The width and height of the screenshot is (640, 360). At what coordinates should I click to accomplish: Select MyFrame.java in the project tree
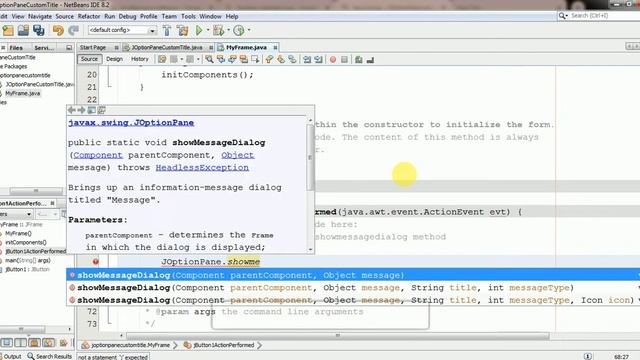coord(22,93)
